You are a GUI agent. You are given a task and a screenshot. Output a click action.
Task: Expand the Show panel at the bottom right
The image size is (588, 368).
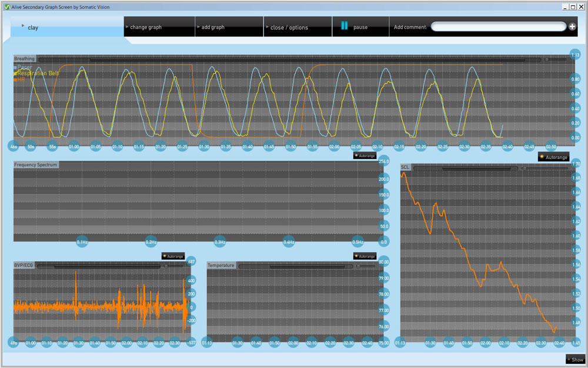575,359
